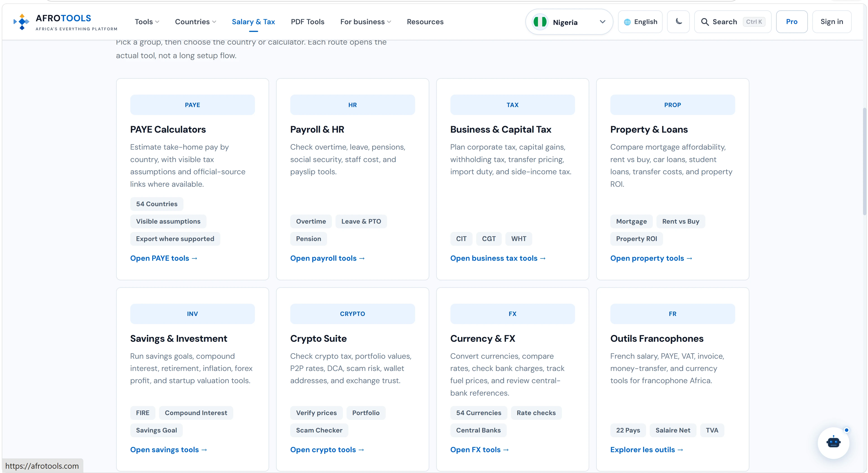Screen dimensions: 868x473
Task: Select the Scam Checker tag
Action: [319, 430]
